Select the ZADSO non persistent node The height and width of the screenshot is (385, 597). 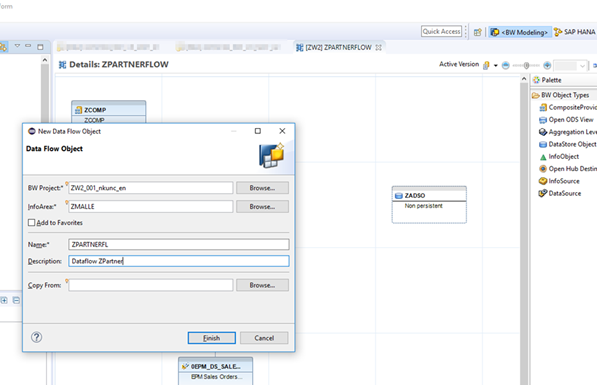coord(429,204)
